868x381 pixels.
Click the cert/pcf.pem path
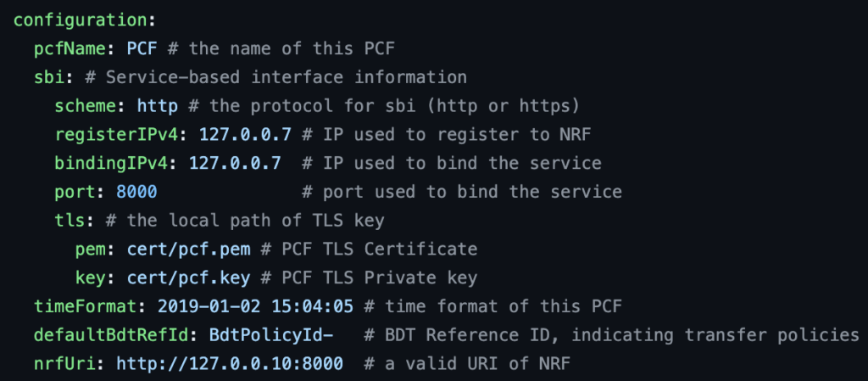pyautogui.click(x=189, y=249)
